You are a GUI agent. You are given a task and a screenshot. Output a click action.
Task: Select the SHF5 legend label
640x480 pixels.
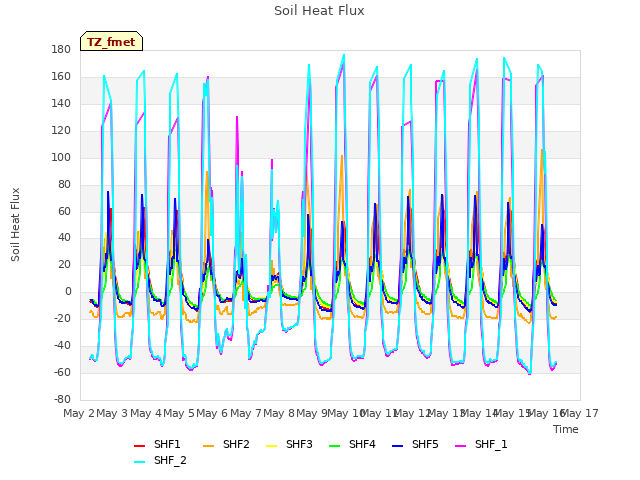tap(425, 444)
